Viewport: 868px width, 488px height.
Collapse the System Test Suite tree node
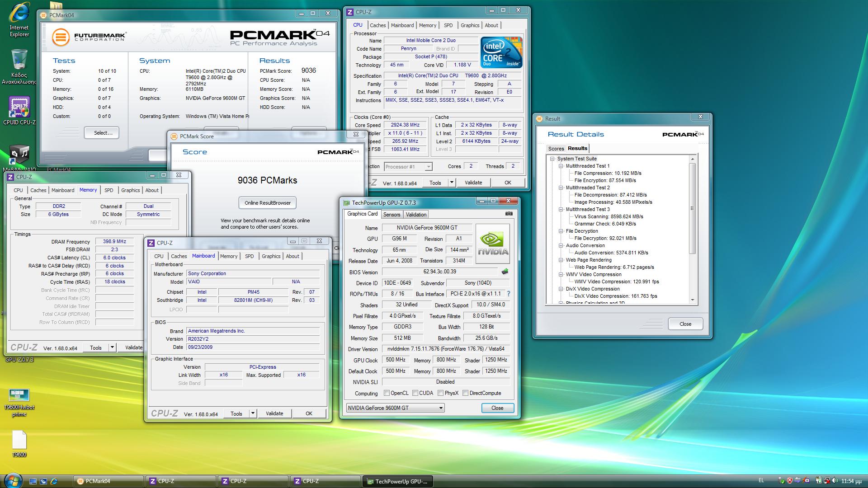tap(552, 159)
